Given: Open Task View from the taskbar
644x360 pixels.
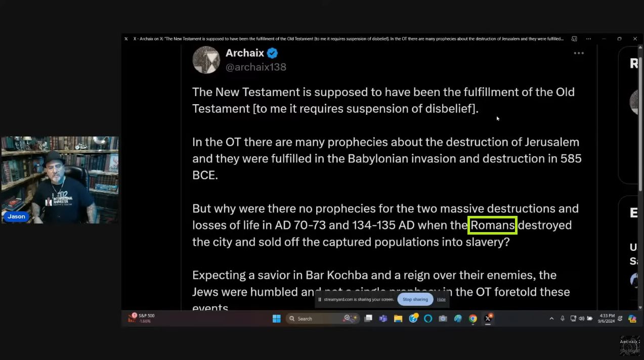Looking at the screenshot, I should click(x=369, y=319).
